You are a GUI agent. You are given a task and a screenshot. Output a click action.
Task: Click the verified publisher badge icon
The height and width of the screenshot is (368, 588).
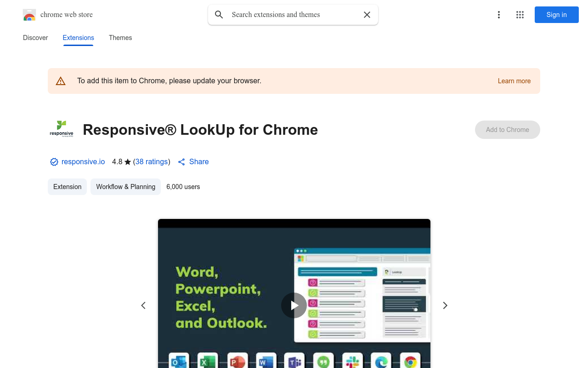(x=54, y=162)
